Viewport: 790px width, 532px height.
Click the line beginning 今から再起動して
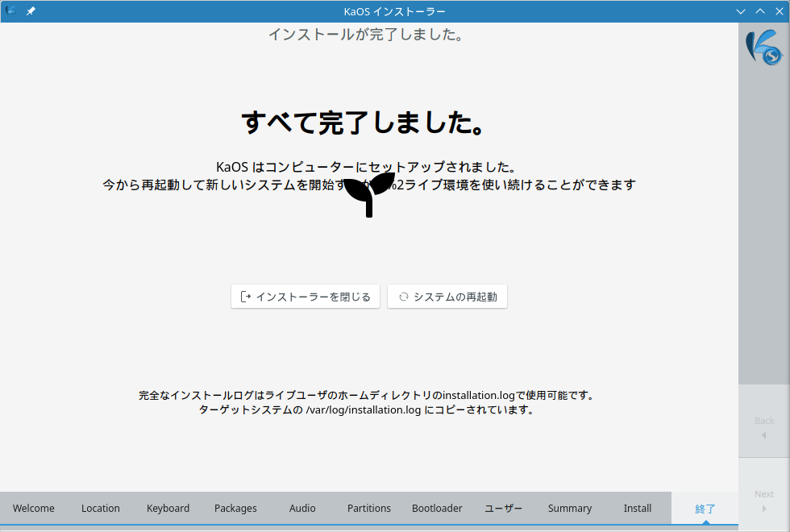click(369, 185)
